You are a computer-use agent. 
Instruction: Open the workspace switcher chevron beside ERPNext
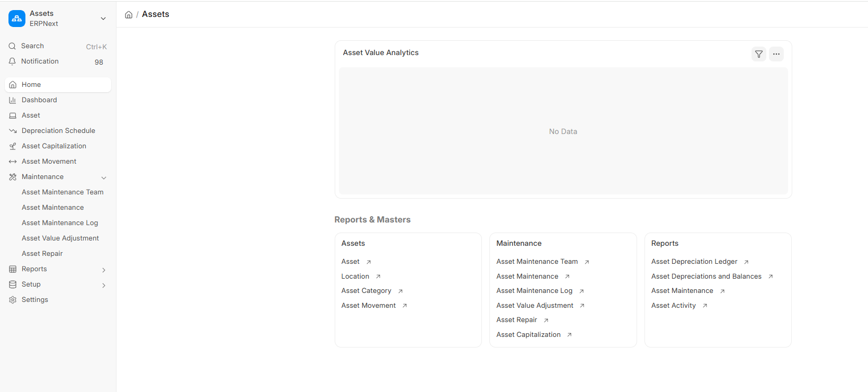pos(103,19)
